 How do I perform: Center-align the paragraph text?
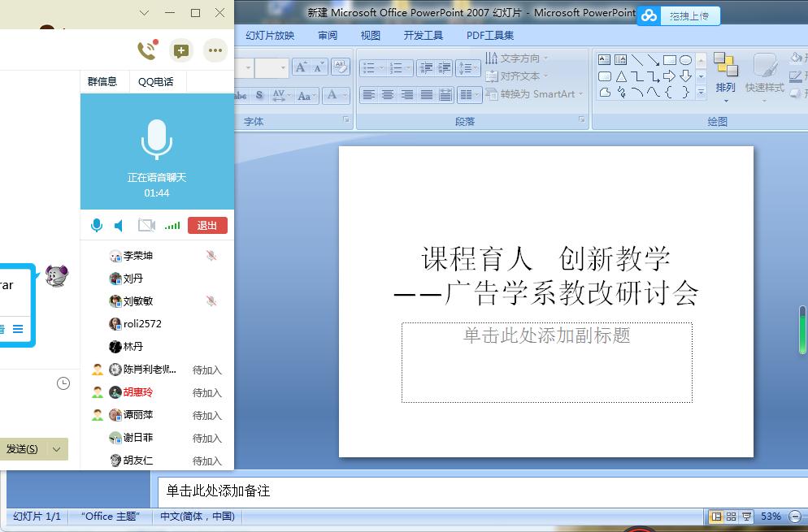click(388, 95)
